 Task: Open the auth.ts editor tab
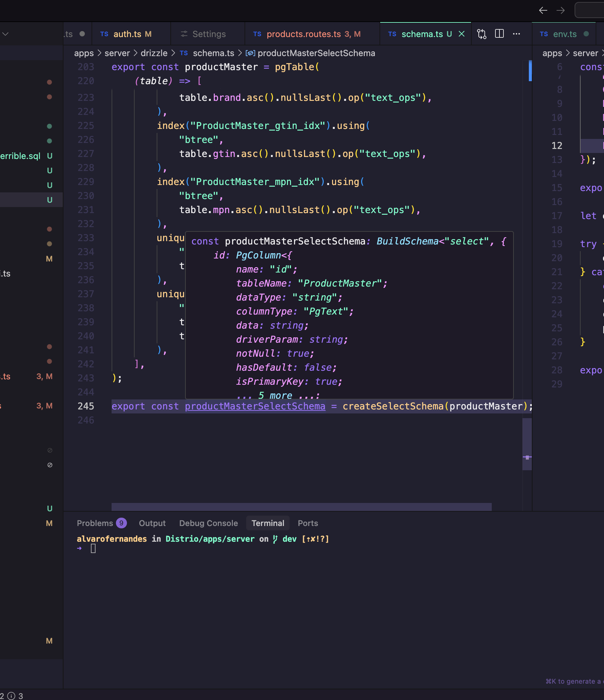(x=131, y=34)
